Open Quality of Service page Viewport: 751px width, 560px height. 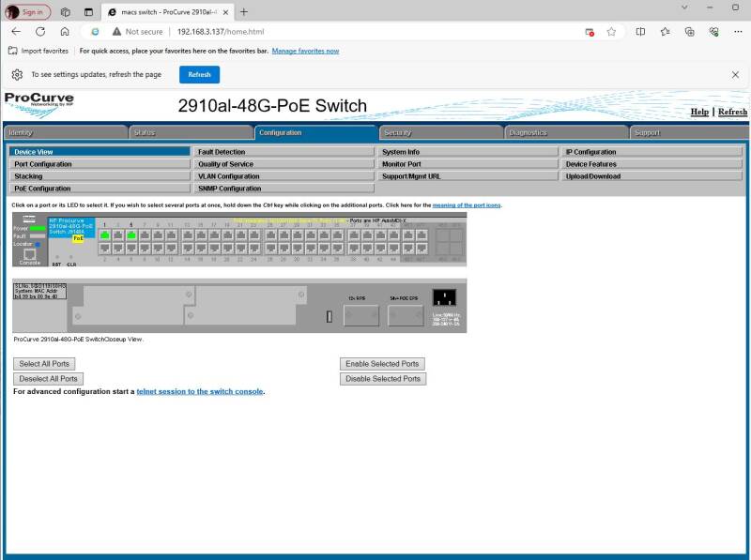pos(284,164)
